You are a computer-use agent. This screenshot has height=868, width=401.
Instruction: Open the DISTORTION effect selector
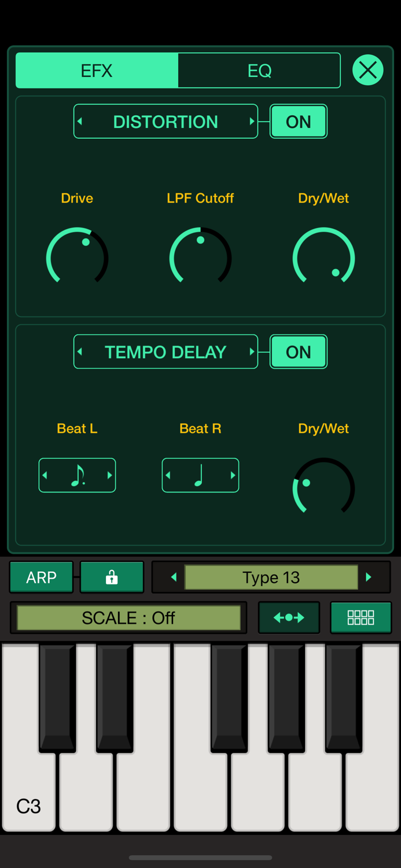(x=165, y=122)
